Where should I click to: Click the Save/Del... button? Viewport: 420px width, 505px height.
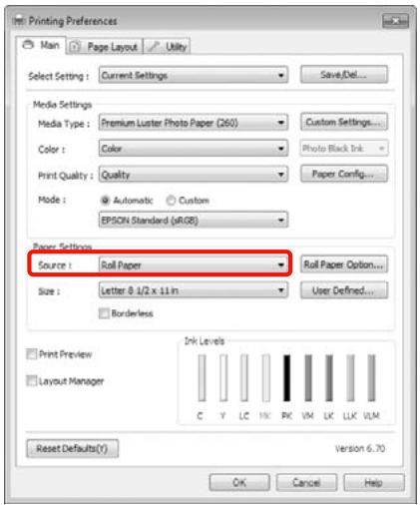[344, 75]
